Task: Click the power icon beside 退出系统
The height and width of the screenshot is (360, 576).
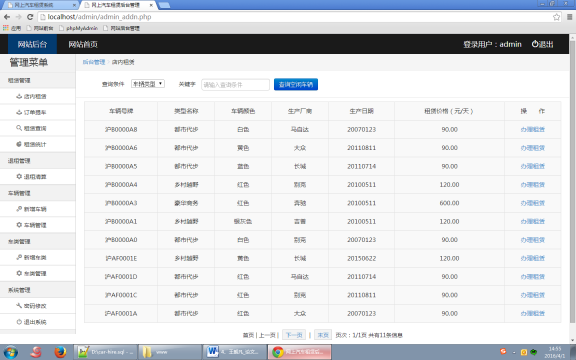Action: click(x=19, y=322)
